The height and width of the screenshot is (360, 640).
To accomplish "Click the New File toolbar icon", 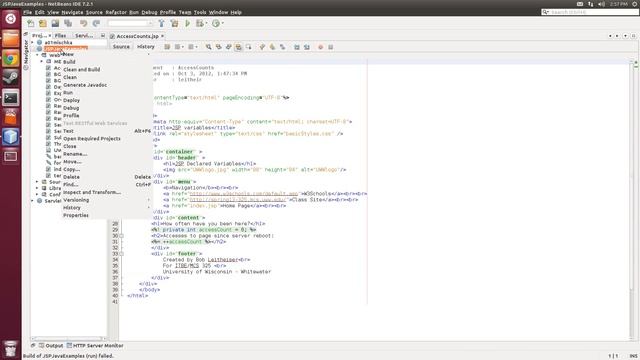I will pyautogui.click(x=31, y=23).
